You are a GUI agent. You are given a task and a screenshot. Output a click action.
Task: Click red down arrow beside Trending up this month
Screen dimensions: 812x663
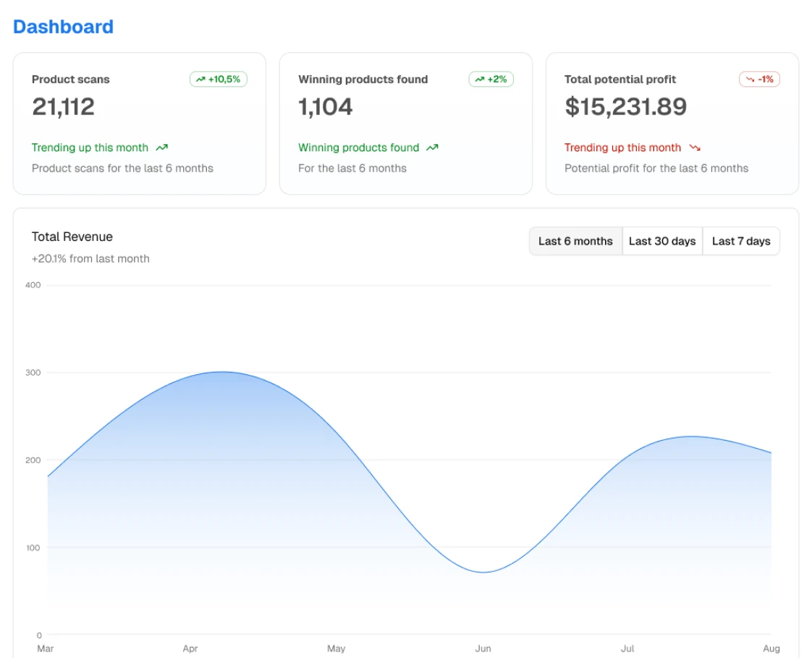tap(695, 148)
